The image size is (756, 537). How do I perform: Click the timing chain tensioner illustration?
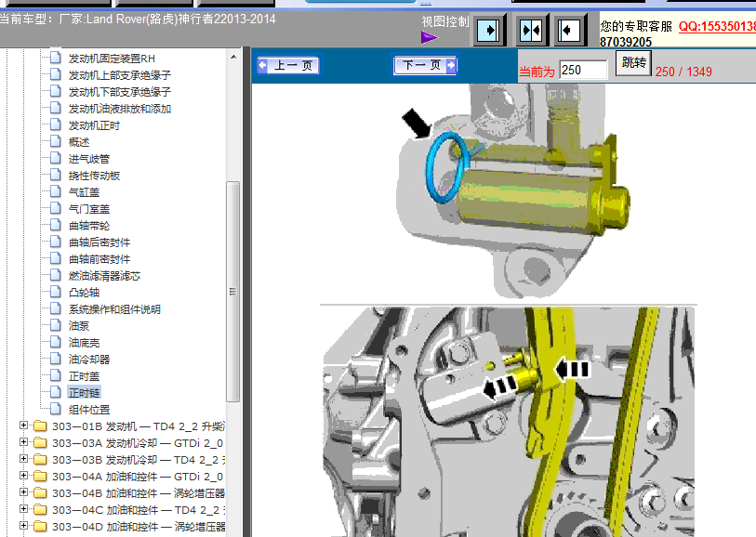(509, 422)
